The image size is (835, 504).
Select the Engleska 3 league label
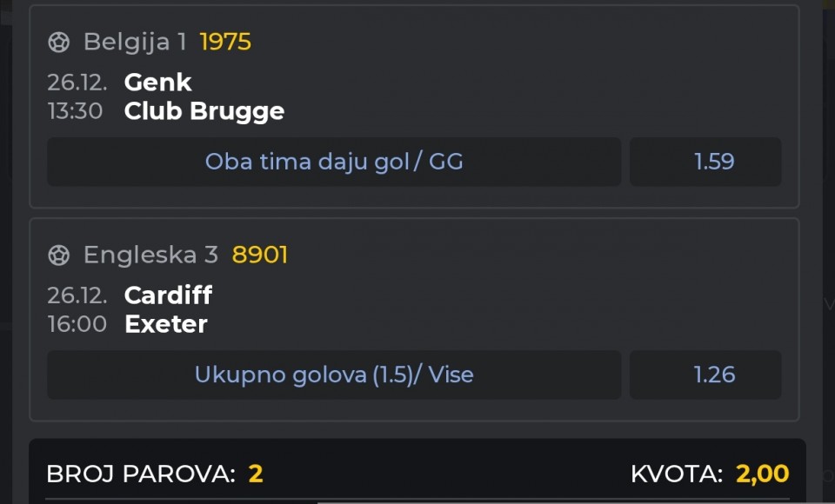tap(150, 255)
